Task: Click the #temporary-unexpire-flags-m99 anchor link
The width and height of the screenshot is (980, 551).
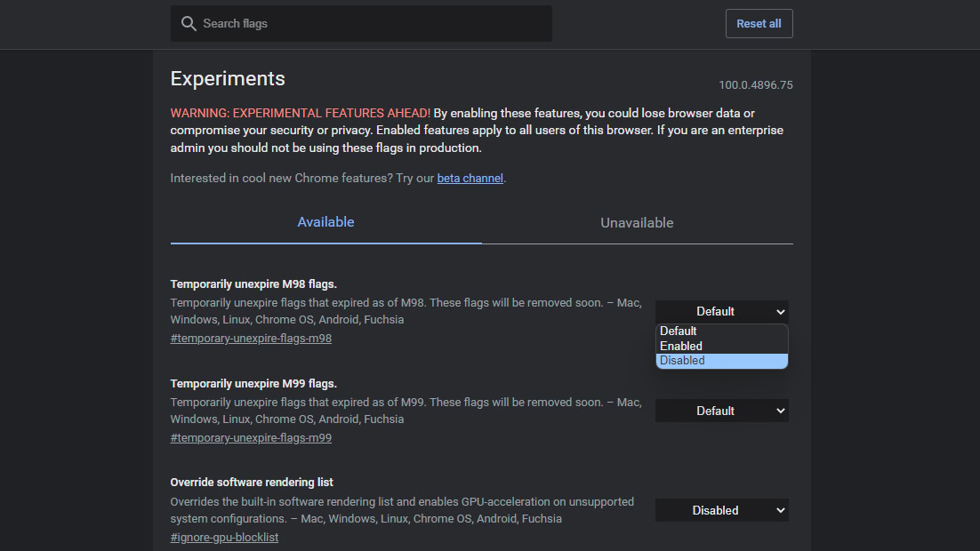Action: pos(251,438)
